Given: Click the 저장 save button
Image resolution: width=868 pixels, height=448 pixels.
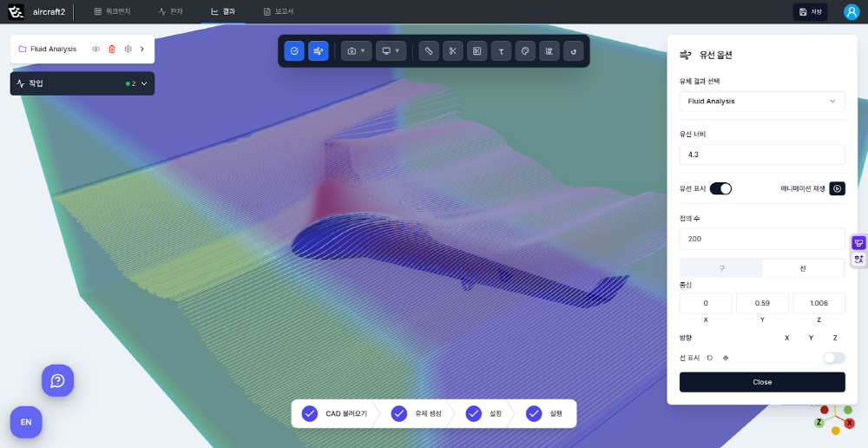Looking at the screenshot, I should click(810, 11).
